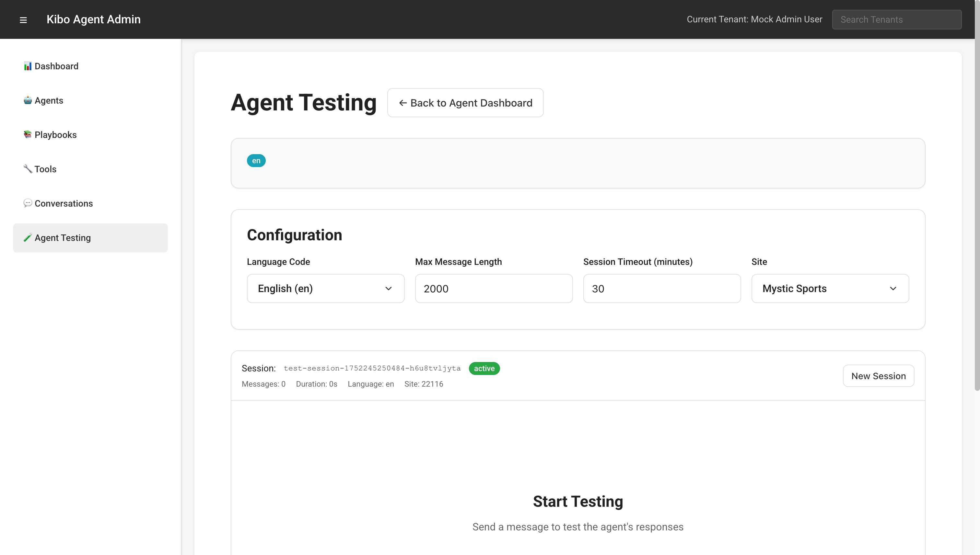Click the green active status badge
Screen dimensions: 980x555
(x=484, y=368)
